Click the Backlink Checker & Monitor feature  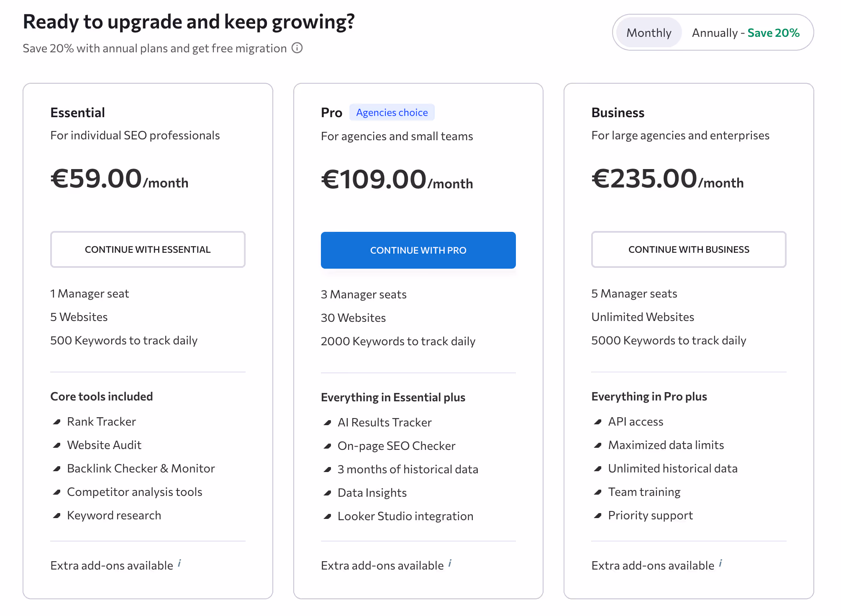(141, 469)
